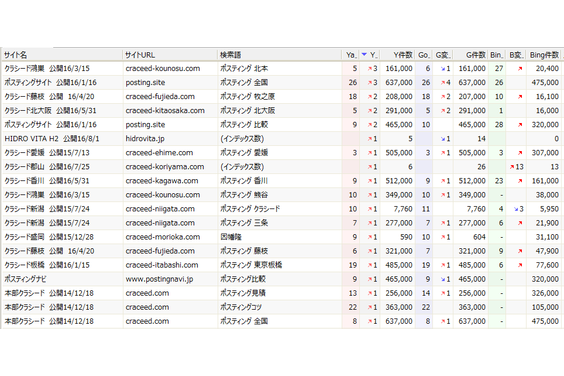Click search term ポスティング 香川
The height and width of the screenshot is (376, 564).
[x=244, y=181]
